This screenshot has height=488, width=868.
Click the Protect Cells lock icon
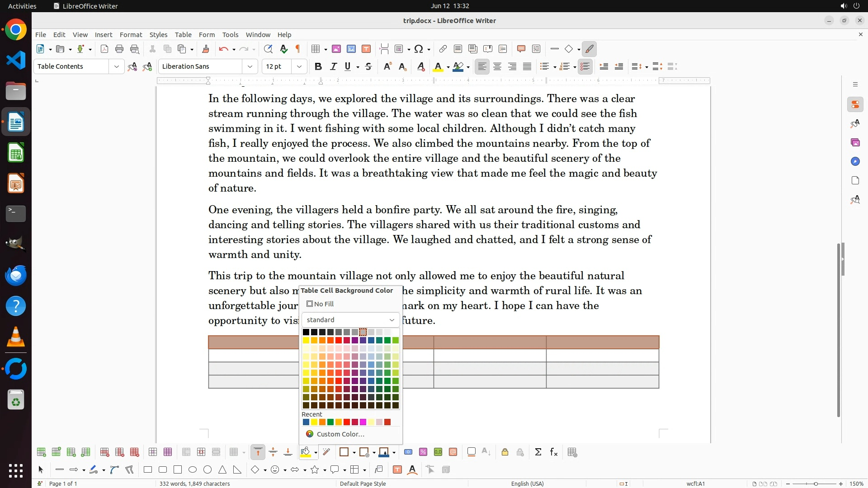coord(505,452)
